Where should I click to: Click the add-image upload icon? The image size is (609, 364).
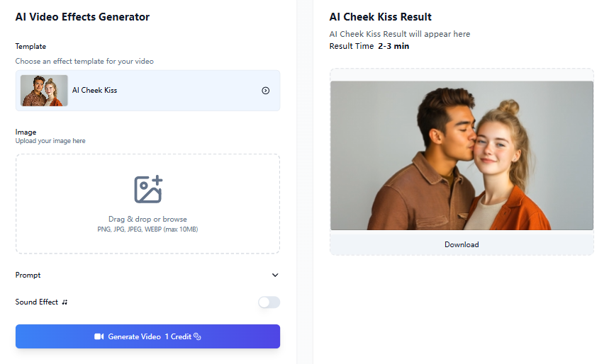tap(148, 190)
